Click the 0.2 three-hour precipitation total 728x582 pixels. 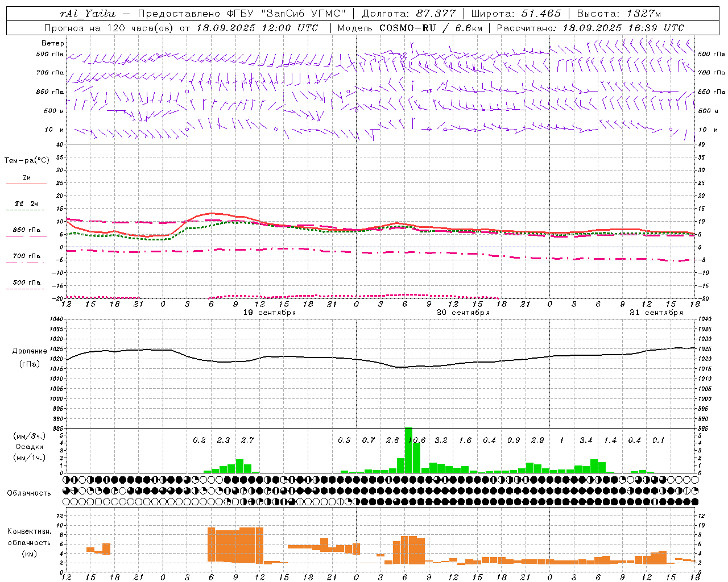[199, 440]
